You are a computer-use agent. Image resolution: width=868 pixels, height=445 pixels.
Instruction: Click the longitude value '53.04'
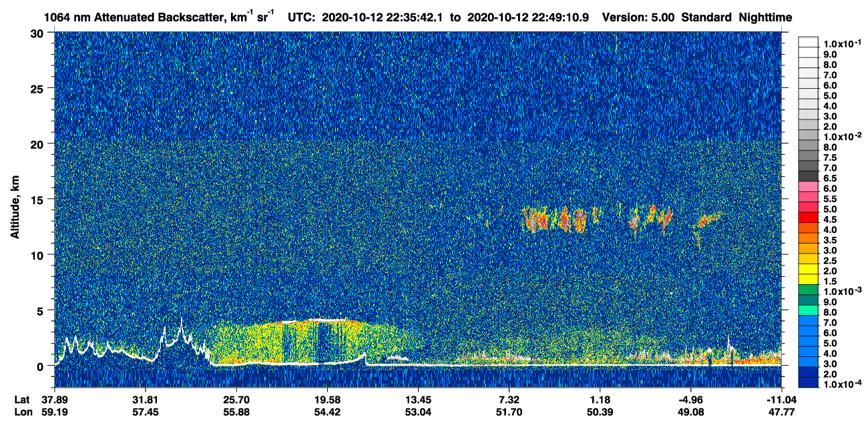tap(418, 412)
